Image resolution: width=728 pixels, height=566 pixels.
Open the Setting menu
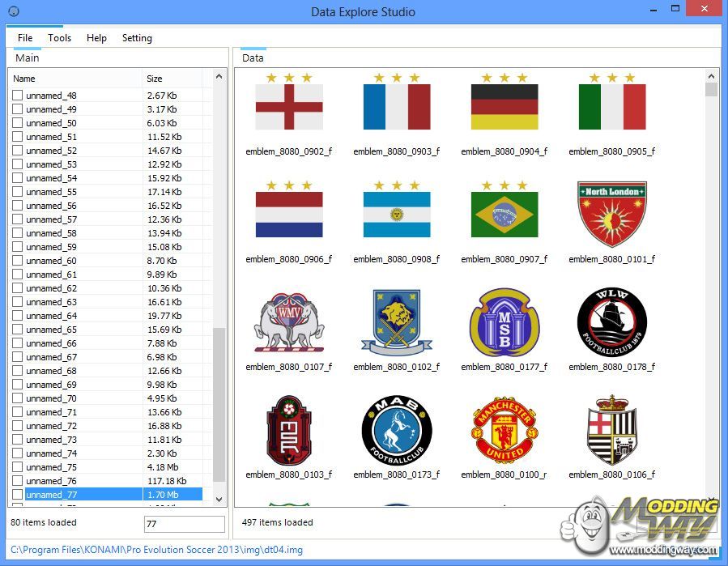pos(137,38)
